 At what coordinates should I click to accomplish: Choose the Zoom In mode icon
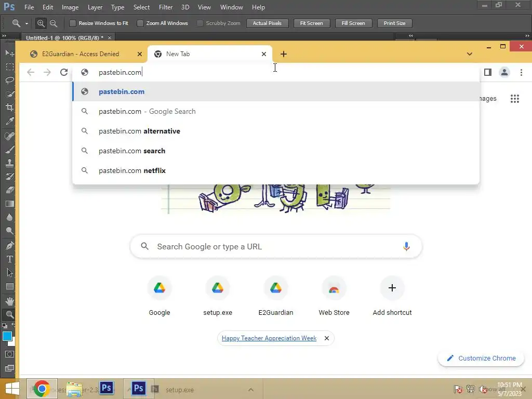point(41,23)
